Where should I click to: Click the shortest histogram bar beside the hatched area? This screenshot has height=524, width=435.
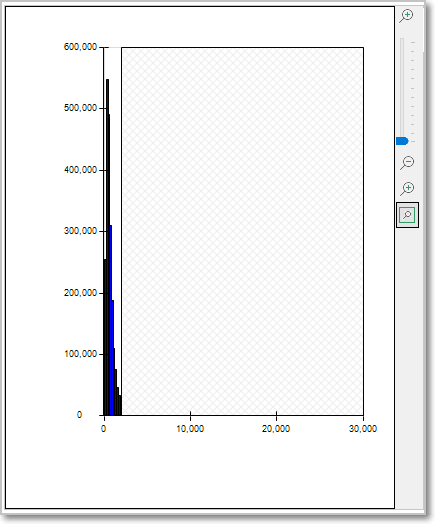(x=120, y=405)
